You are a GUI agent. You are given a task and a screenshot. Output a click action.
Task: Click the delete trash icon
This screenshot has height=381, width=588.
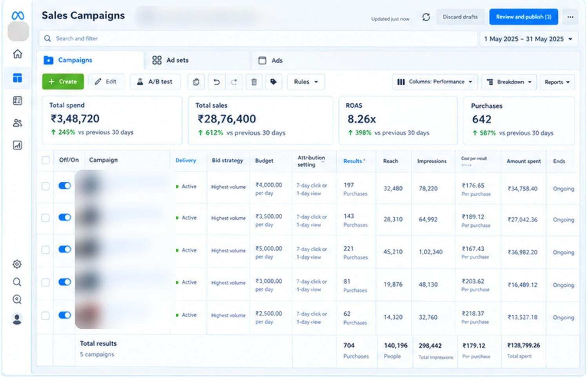point(254,82)
